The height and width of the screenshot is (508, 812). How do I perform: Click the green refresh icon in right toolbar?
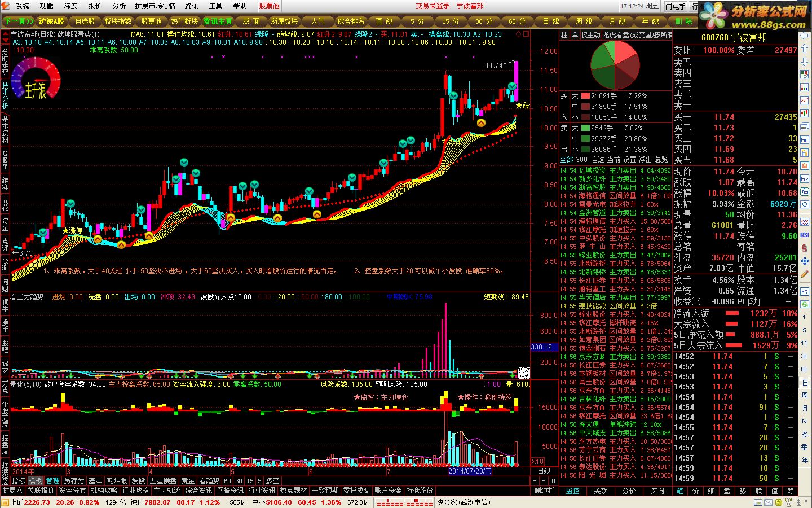click(805, 304)
